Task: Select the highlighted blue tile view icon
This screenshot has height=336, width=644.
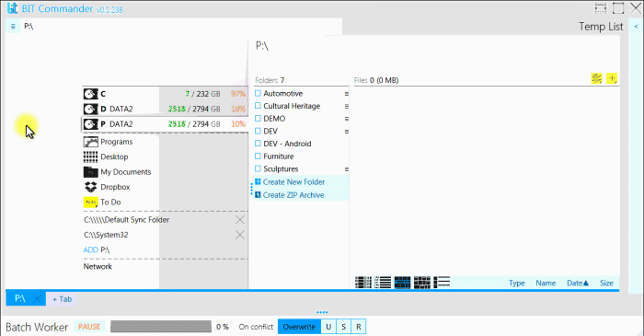Action: coord(403,283)
